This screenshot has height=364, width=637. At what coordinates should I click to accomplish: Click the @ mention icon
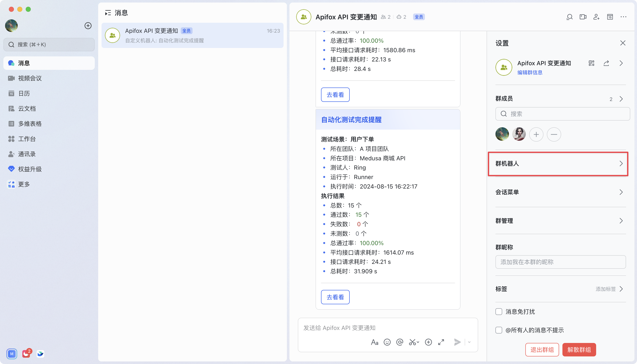tap(400, 342)
